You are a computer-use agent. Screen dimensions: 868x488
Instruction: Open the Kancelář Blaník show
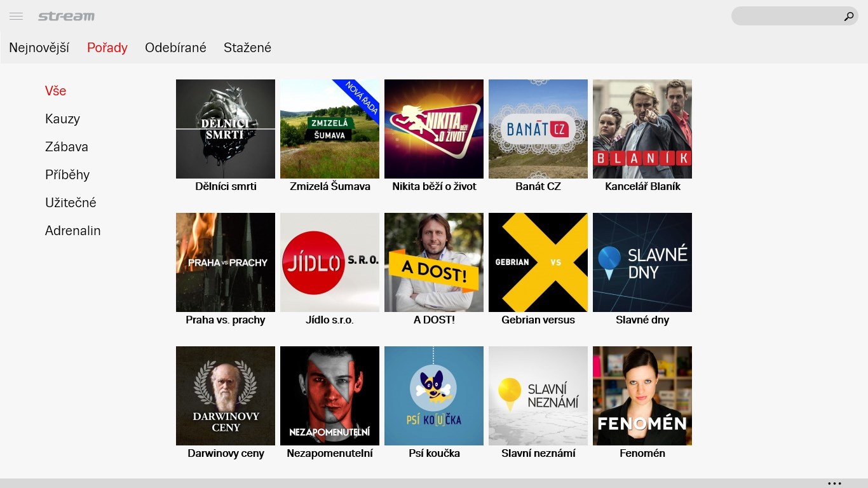point(642,129)
